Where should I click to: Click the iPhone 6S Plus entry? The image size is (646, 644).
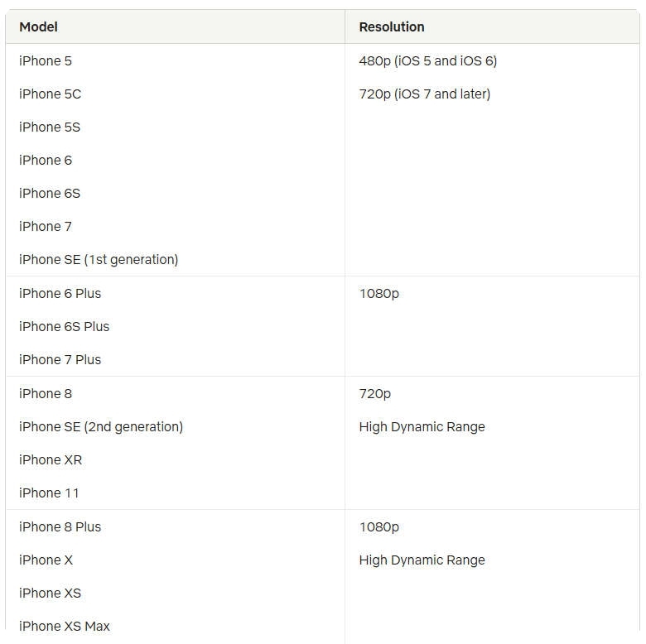click(x=64, y=326)
